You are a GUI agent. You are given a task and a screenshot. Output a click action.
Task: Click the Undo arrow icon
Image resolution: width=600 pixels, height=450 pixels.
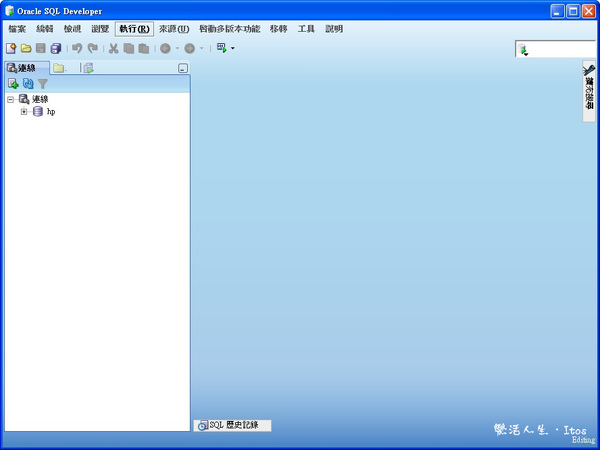[77, 48]
